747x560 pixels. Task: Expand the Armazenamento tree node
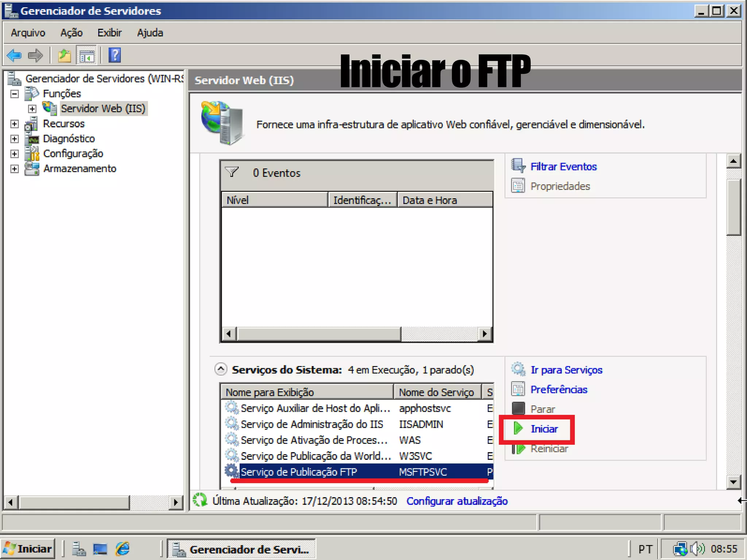pyautogui.click(x=15, y=169)
